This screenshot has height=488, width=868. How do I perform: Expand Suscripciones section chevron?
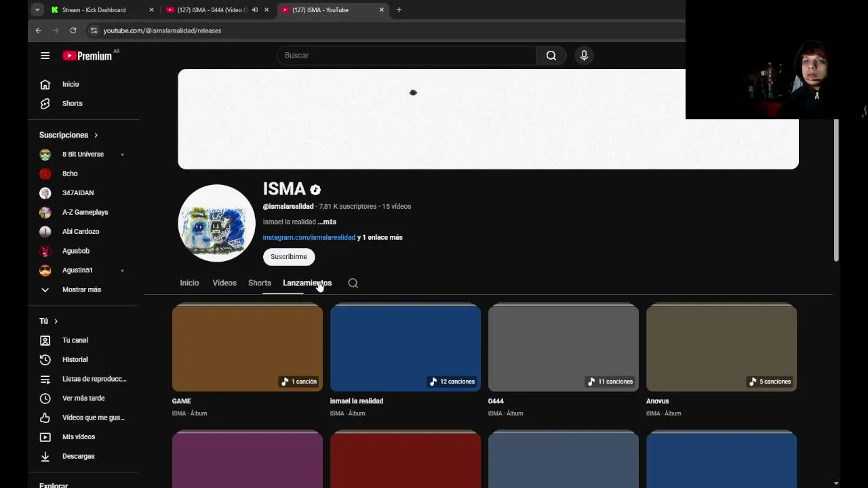96,135
